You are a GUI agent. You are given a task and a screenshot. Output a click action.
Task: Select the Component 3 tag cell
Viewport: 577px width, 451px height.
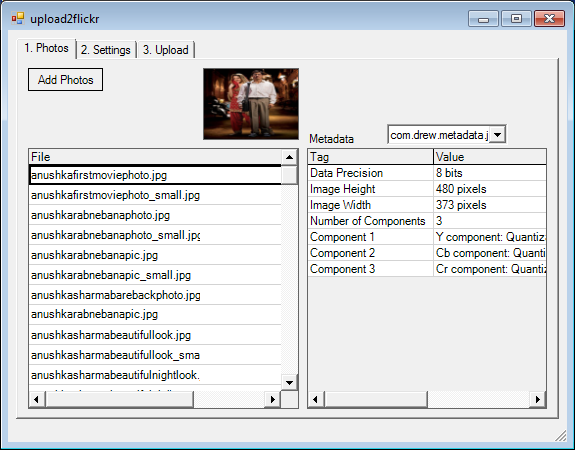[371, 269]
